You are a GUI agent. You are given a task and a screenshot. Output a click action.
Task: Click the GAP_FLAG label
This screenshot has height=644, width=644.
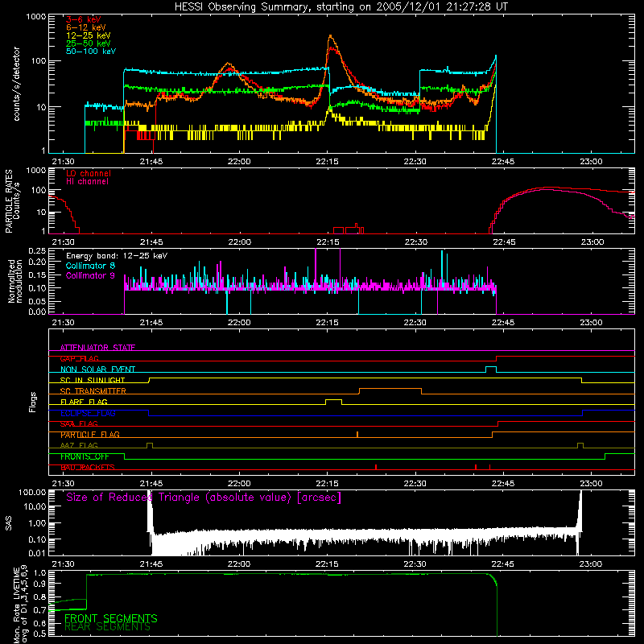click(x=79, y=358)
